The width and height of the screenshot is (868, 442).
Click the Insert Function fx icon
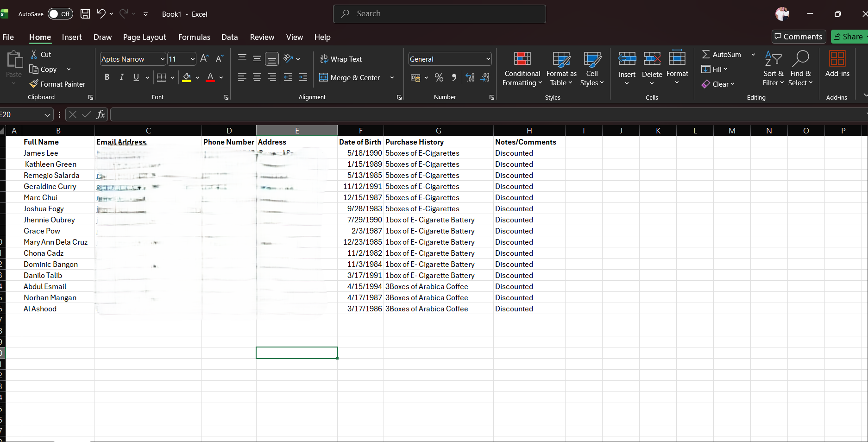click(x=101, y=114)
